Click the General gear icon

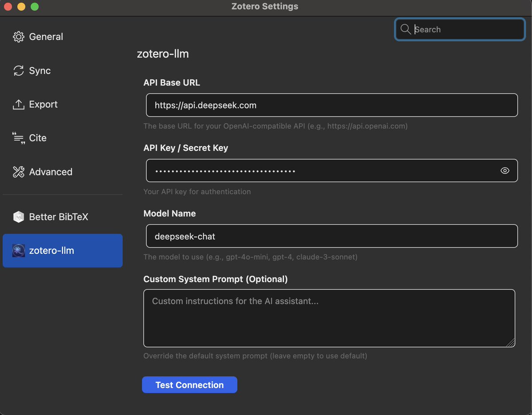19,37
